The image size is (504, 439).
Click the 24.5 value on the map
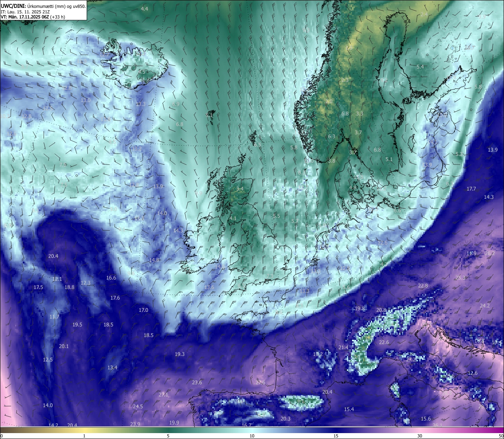[x=138, y=407]
